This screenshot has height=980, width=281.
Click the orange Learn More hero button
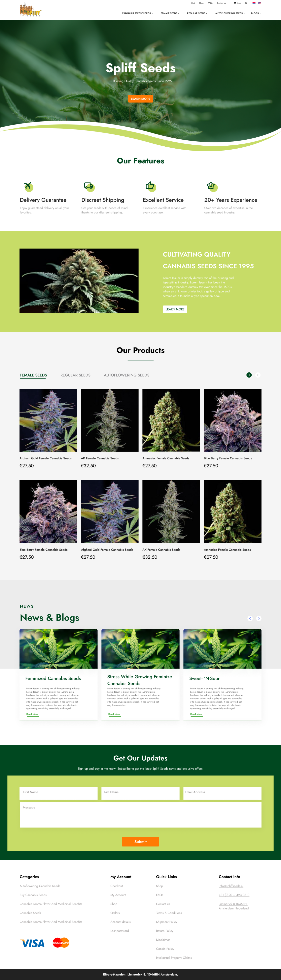coord(140,99)
